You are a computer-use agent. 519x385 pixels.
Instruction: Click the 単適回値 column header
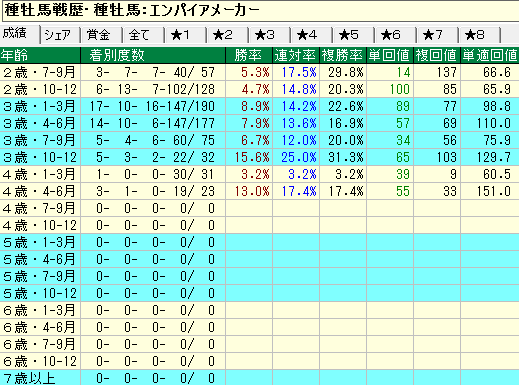click(490, 55)
